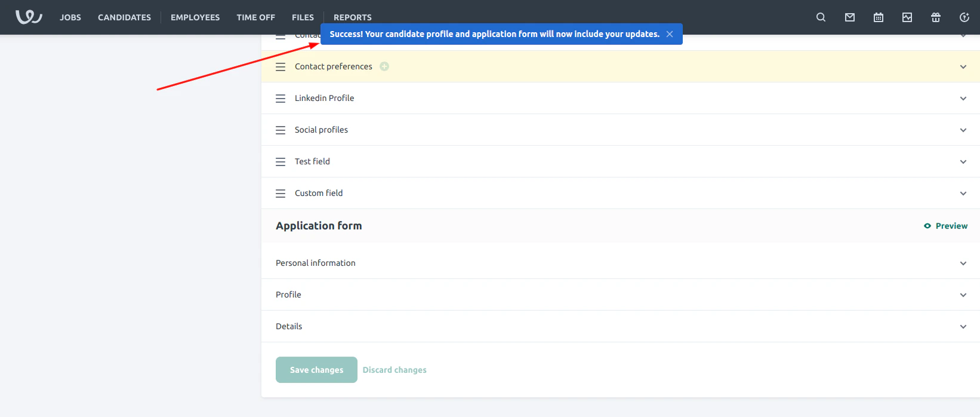Open the search magnifier icon
Viewport: 980px width, 417px height.
click(821, 17)
